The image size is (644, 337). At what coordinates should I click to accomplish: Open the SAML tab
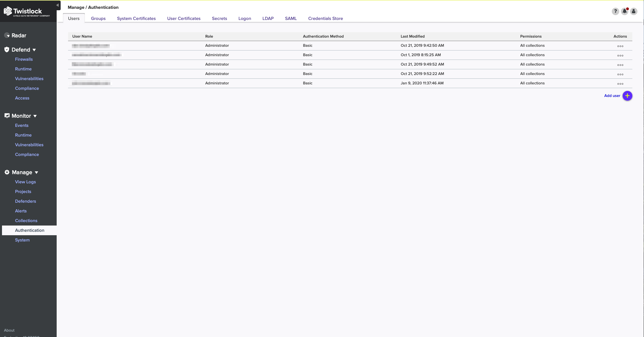pyautogui.click(x=291, y=19)
